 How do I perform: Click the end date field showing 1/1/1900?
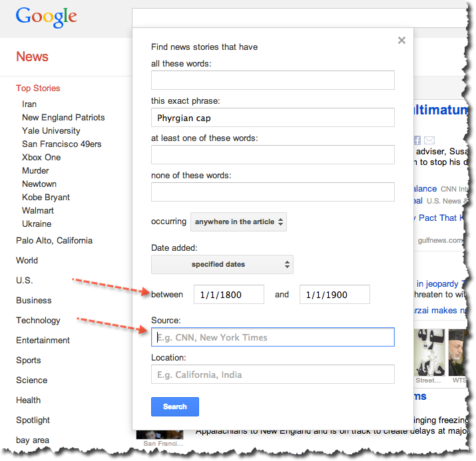click(335, 294)
